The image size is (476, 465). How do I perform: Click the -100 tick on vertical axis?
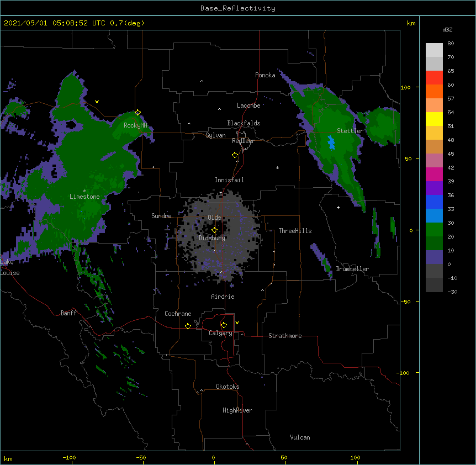click(404, 373)
